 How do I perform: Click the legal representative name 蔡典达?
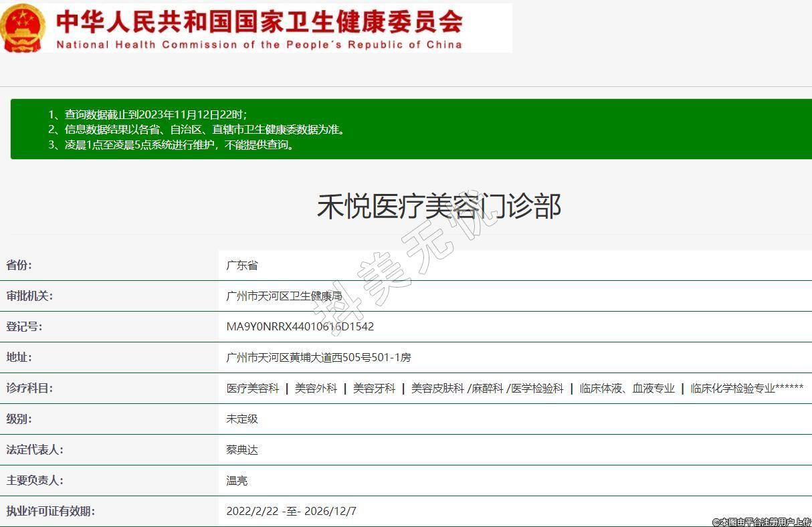pos(242,450)
